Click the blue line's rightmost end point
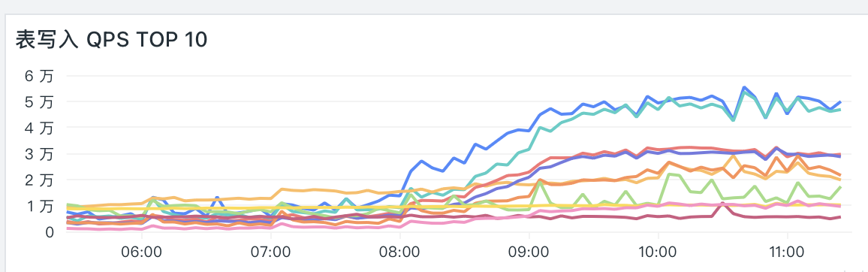 [x=840, y=102]
